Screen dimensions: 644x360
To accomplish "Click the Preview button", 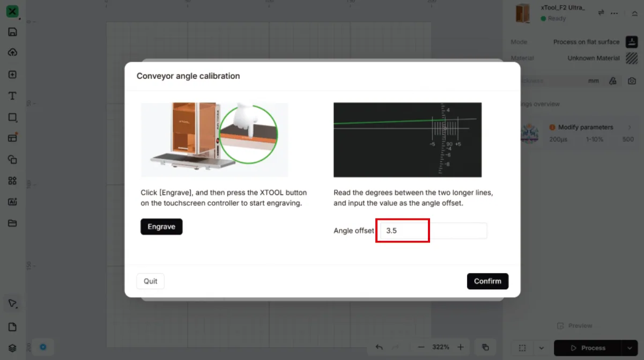I will 574,326.
